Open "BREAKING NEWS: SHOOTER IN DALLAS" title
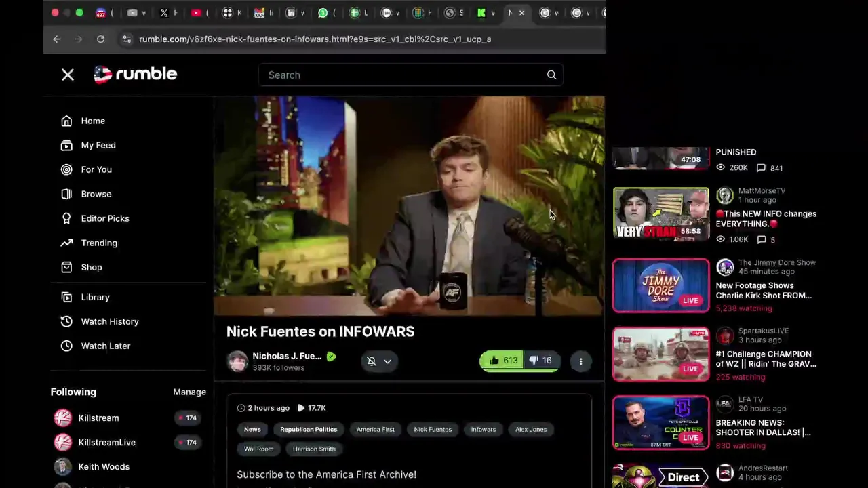Viewport: 868px width, 488px height. tap(763, 428)
